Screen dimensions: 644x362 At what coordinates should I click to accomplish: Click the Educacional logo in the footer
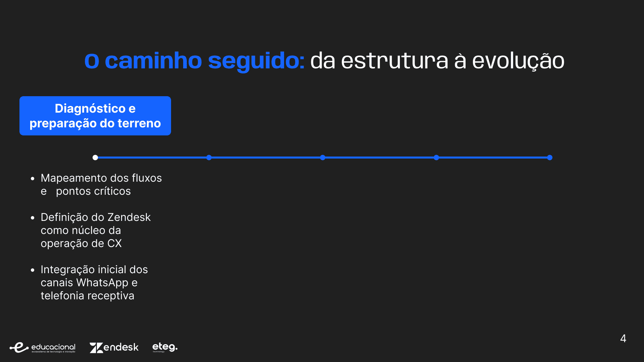coord(43,348)
